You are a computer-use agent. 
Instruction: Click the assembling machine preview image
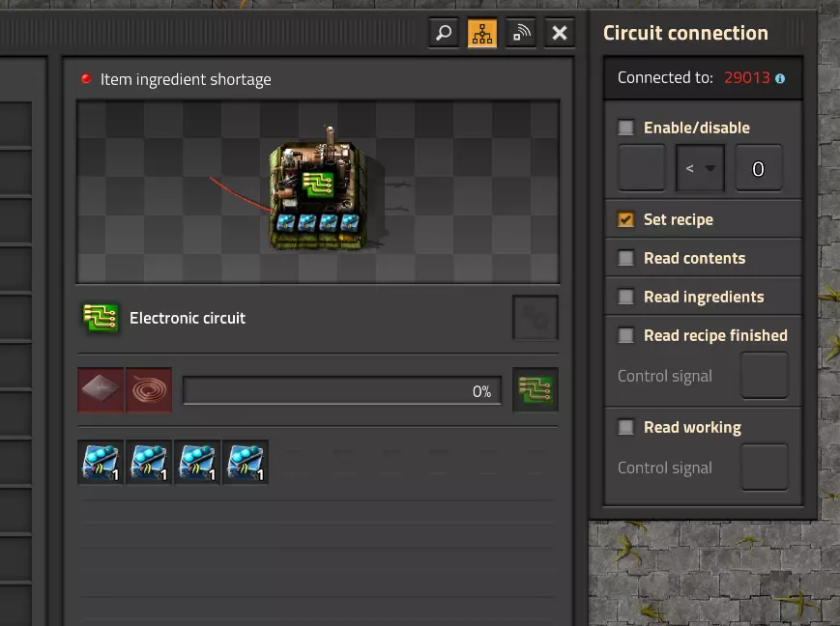[x=318, y=191]
